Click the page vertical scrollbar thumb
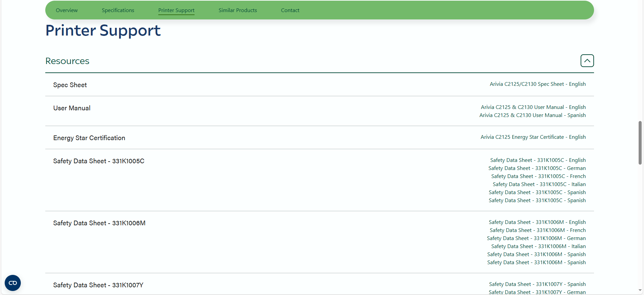Screen dimensions: 644x295 (x=640, y=143)
